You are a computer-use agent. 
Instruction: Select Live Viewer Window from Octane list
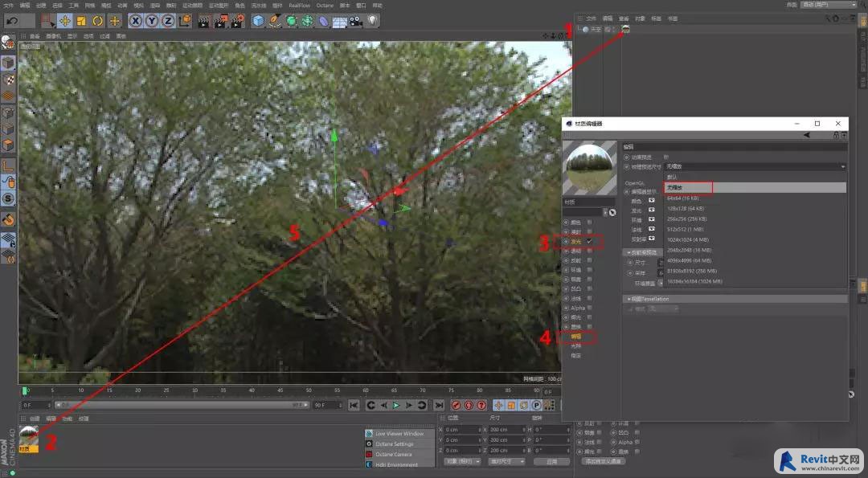[399, 434]
